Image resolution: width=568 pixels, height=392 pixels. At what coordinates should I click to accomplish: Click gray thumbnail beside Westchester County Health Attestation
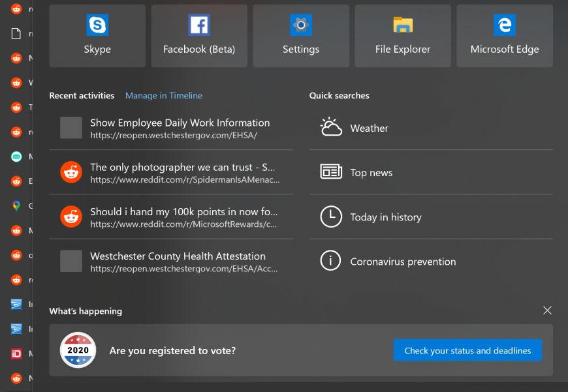[71, 261]
